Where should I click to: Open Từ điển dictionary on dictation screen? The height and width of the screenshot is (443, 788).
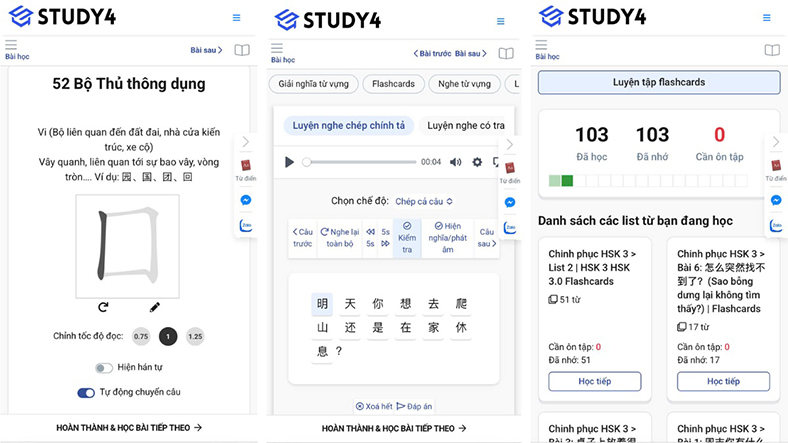[510, 173]
